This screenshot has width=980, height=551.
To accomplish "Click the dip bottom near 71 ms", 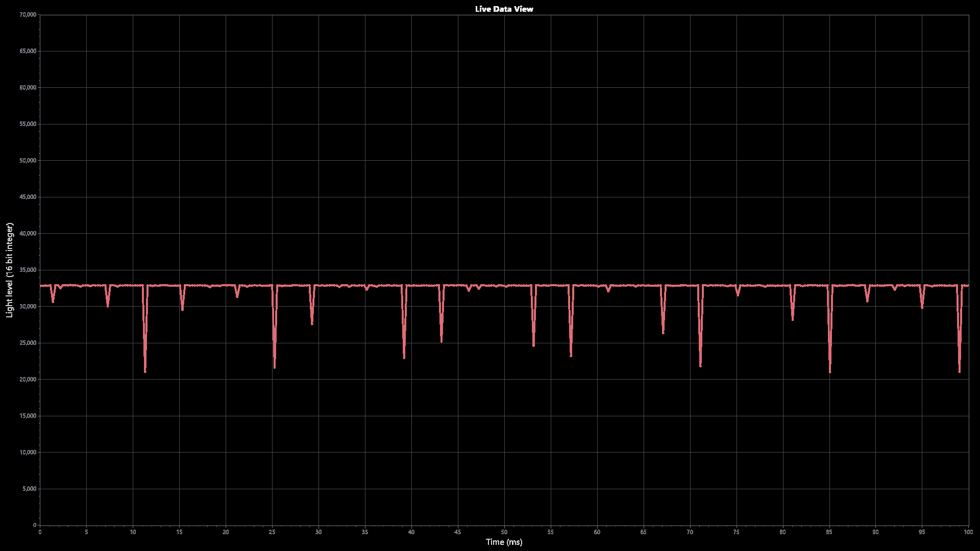I will click(700, 365).
